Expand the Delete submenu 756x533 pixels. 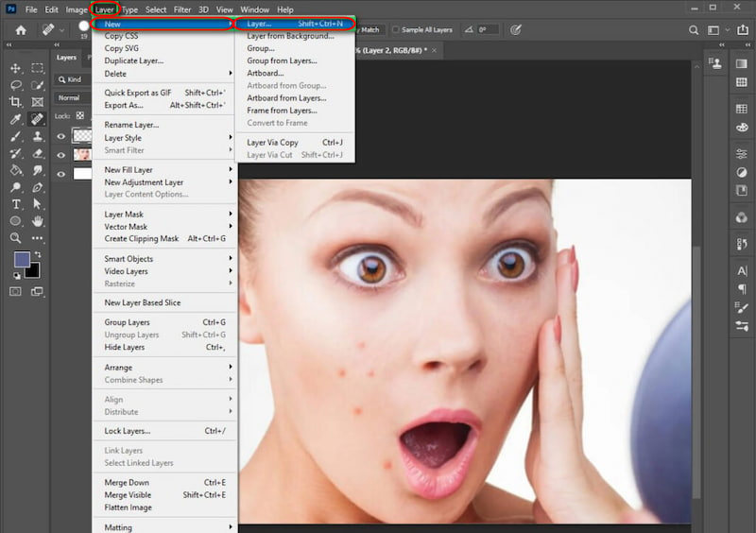pyautogui.click(x=164, y=74)
